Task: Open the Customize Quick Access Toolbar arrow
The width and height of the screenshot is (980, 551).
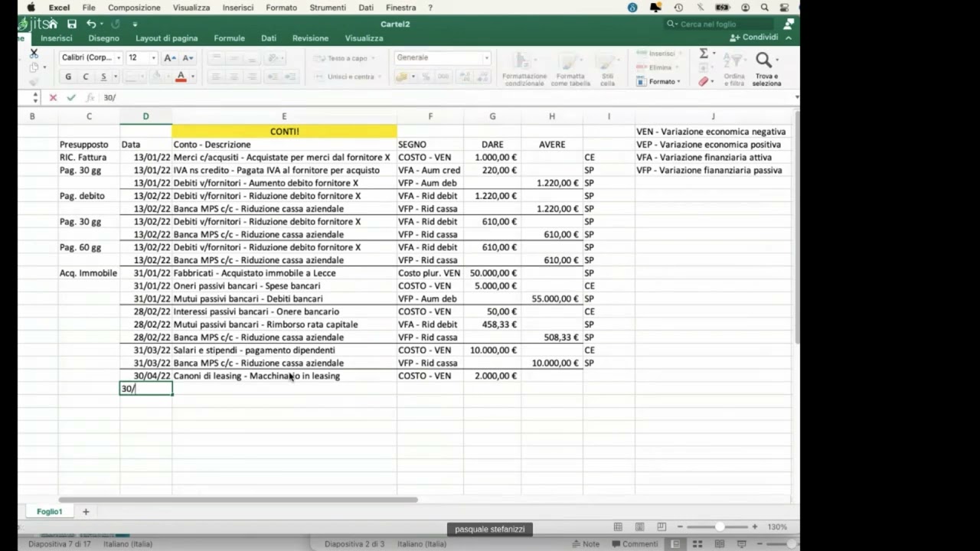Action: 135,24
